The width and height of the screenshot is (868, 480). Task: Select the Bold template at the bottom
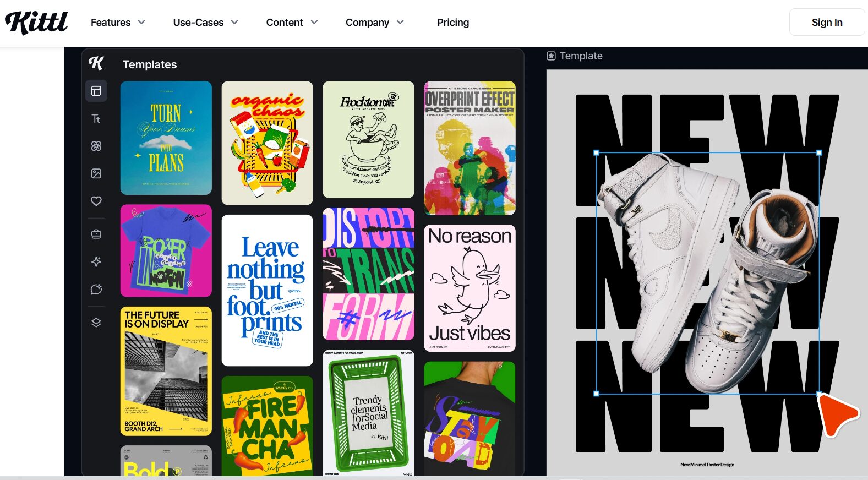tap(166, 461)
